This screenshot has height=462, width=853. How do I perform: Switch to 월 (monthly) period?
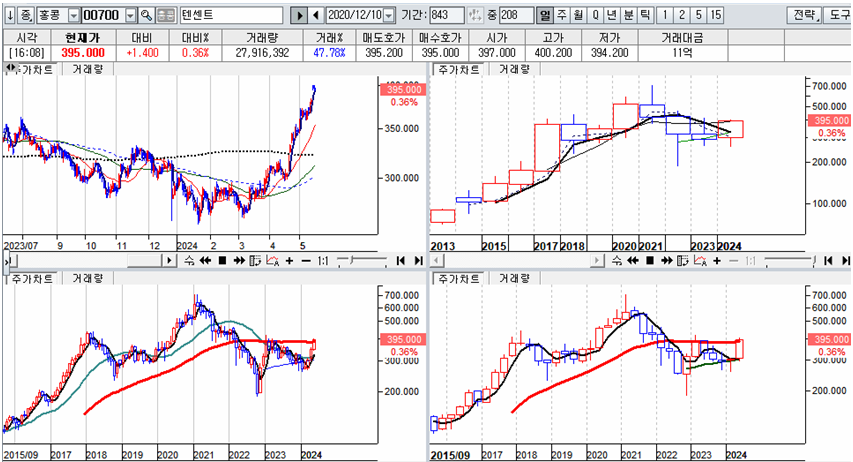tap(579, 16)
